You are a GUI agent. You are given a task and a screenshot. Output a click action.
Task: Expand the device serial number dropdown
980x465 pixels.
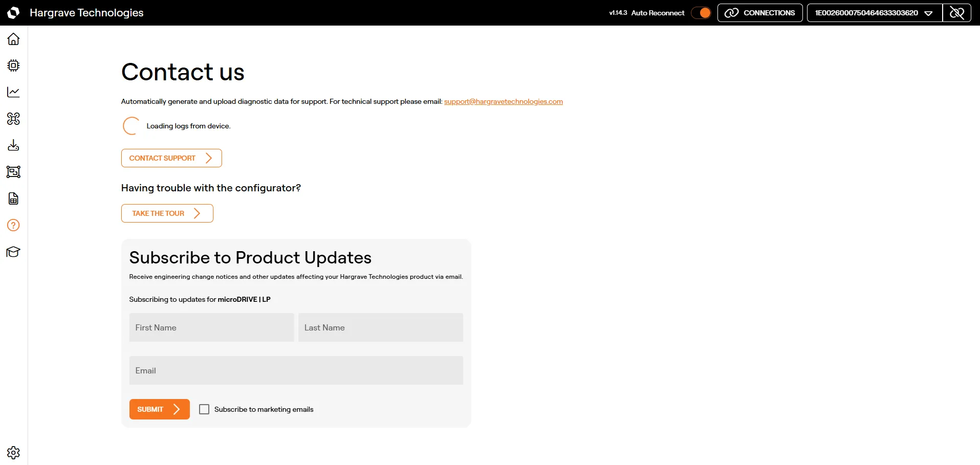[x=875, y=13]
